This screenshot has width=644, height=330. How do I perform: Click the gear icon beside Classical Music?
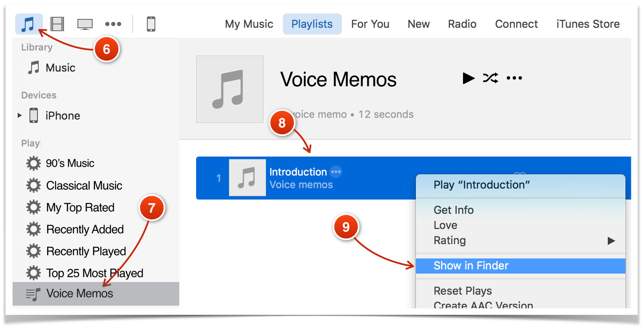click(34, 186)
